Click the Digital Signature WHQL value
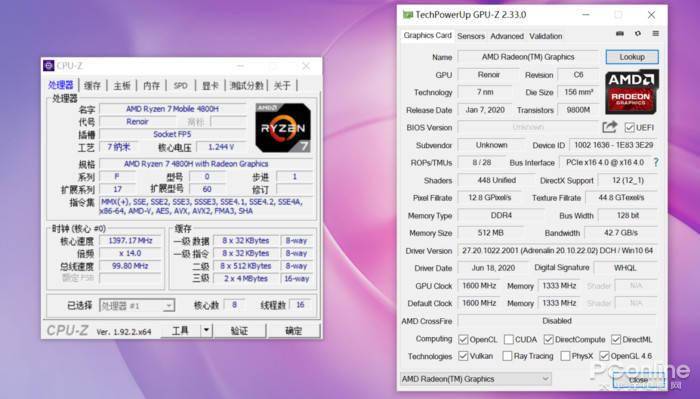The height and width of the screenshot is (399, 700). (625, 268)
